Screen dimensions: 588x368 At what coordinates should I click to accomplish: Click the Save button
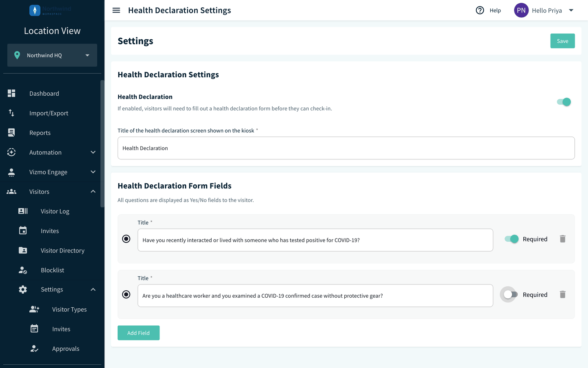coord(563,41)
